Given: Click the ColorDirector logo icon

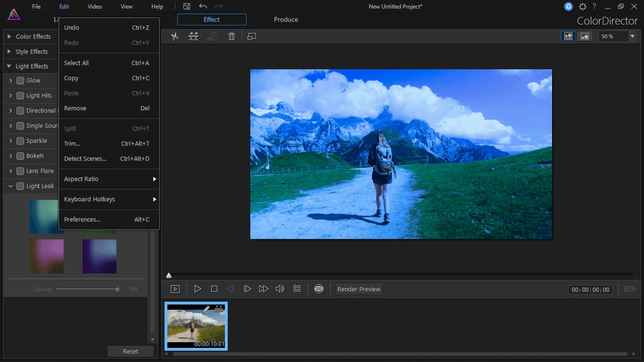Looking at the screenshot, I should [14, 15].
